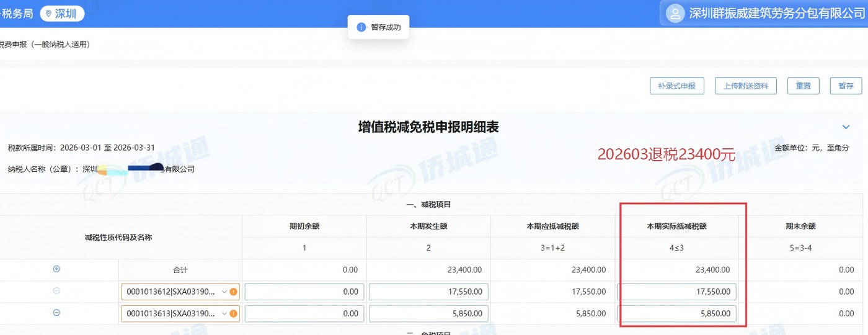
Task: Open the 0001013612|SXA03190 code dropdown
Action: coord(180,292)
